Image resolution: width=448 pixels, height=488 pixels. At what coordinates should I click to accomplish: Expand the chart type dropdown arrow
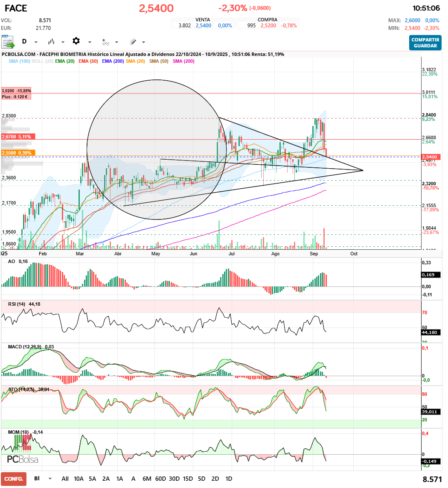click(x=63, y=42)
